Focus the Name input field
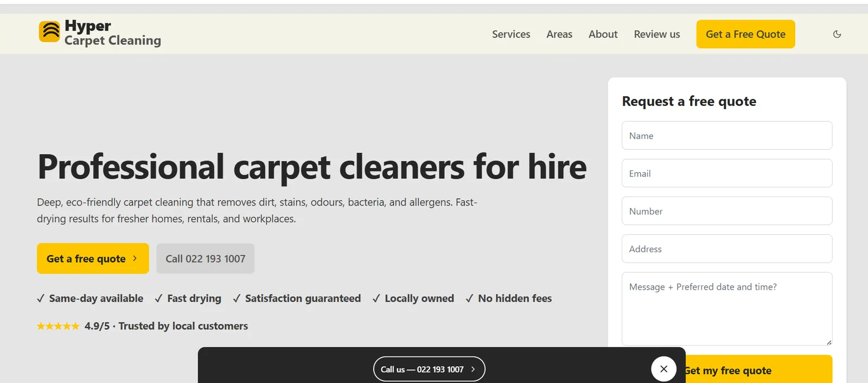Image resolution: width=868 pixels, height=383 pixels. pyautogui.click(x=727, y=136)
